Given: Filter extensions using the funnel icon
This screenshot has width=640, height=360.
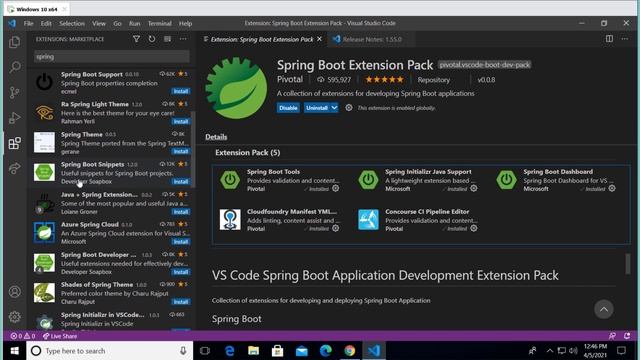Looking at the screenshot, I should 136,39.
